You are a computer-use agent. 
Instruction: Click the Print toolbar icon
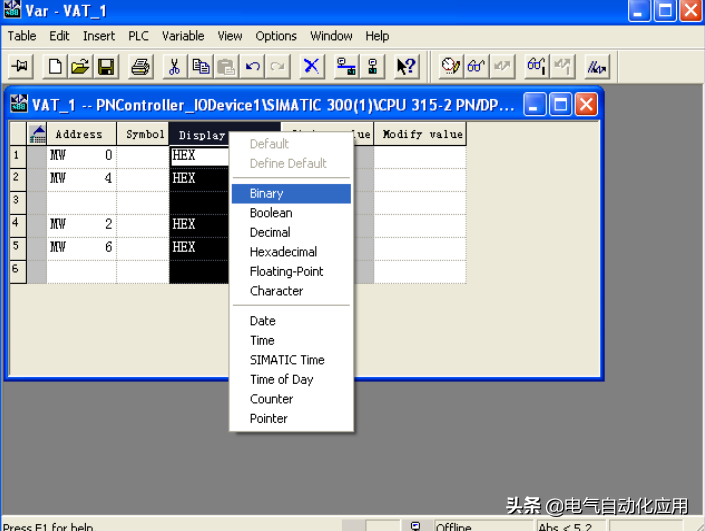[x=140, y=67]
